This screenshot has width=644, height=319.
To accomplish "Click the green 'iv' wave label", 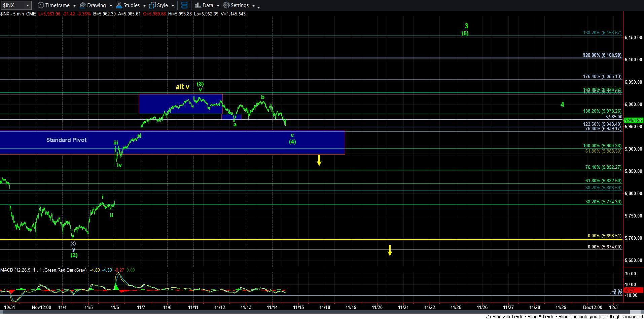I will tap(119, 165).
